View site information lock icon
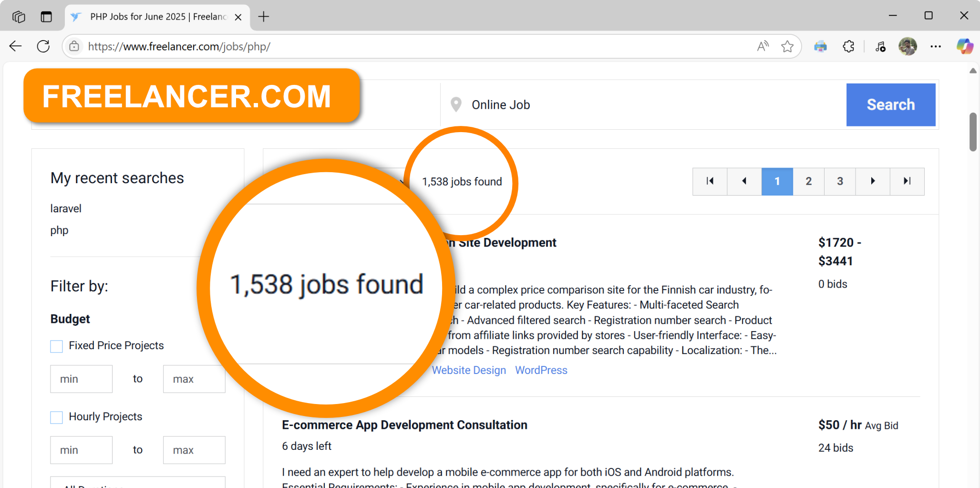This screenshot has height=488, width=980. point(74,46)
